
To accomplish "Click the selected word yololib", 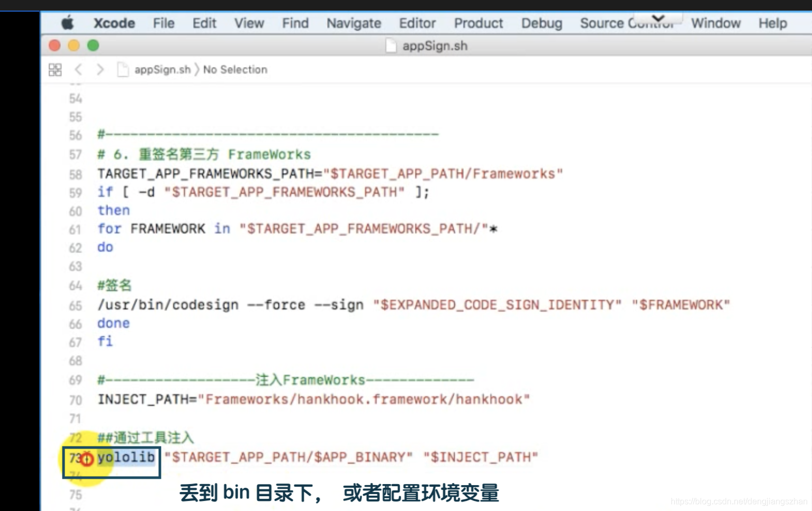I will [126, 457].
